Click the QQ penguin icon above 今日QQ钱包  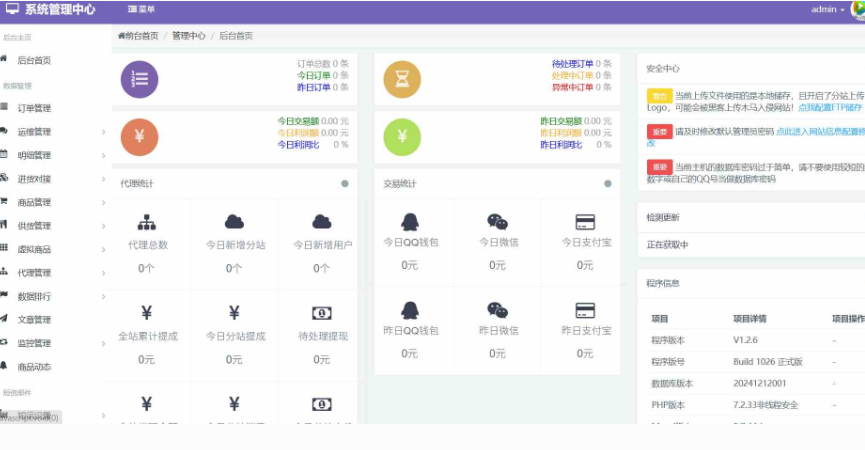coord(409,222)
